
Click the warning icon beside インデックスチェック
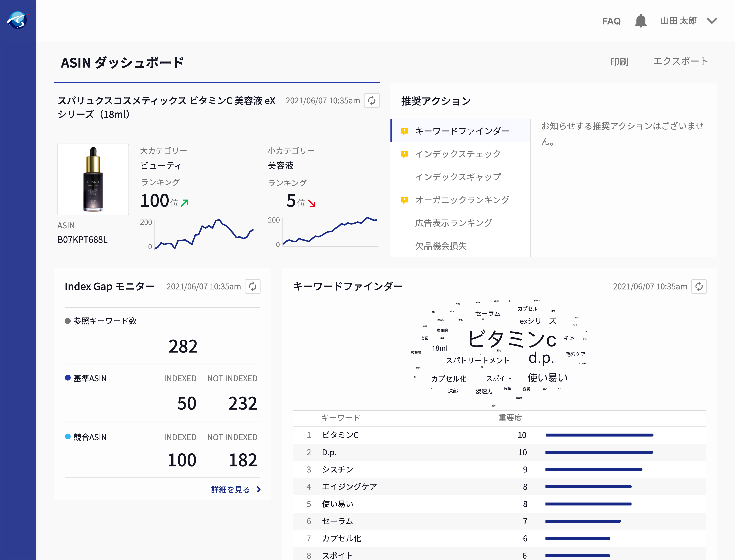coord(404,154)
